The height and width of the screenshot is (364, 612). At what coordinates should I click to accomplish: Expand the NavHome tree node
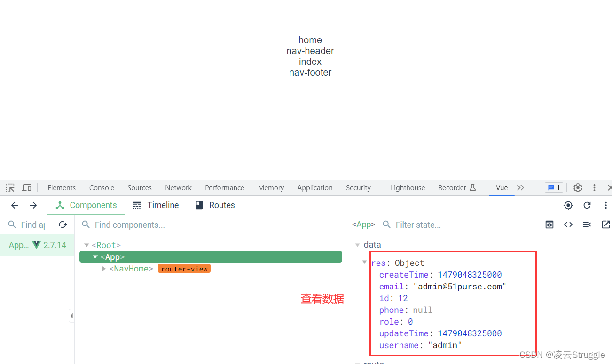point(104,269)
